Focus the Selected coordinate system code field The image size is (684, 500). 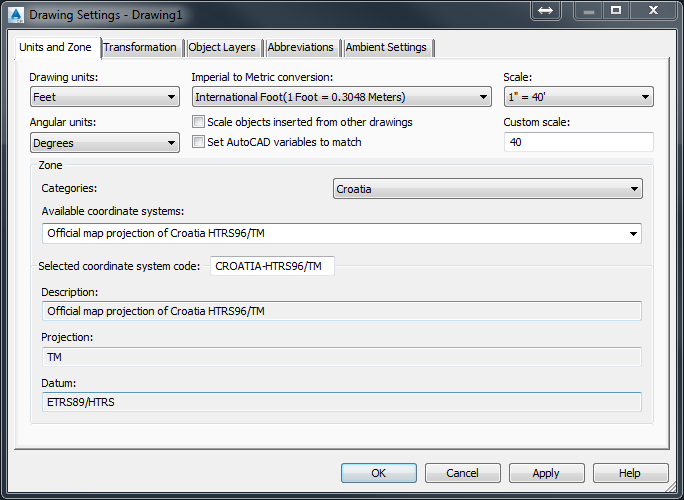coord(272,266)
